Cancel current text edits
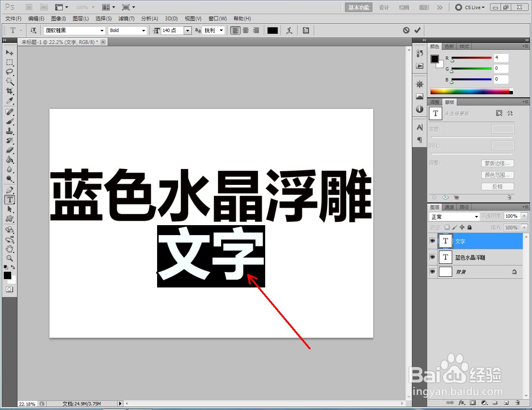532x410 pixels. [406, 30]
